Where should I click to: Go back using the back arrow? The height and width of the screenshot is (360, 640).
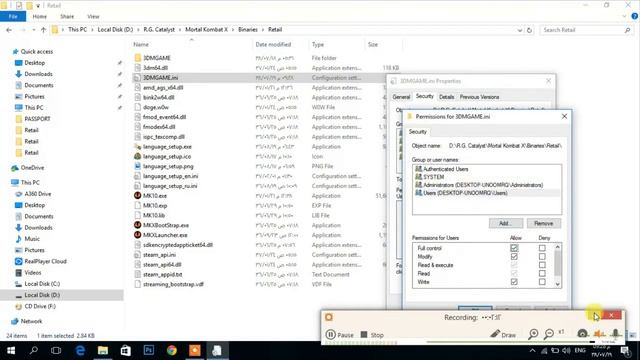coord(9,30)
